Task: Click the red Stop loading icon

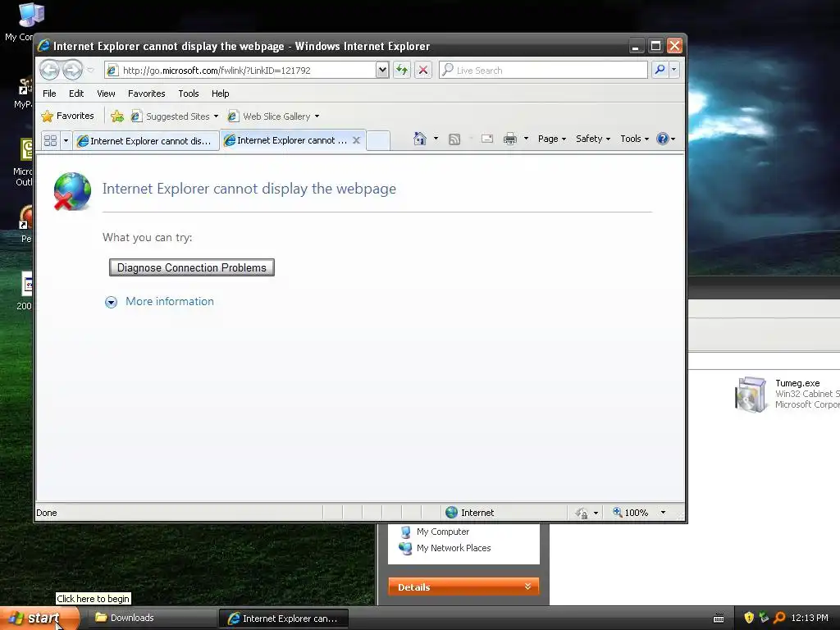Action: pyautogui.click(x=423, y=71)
